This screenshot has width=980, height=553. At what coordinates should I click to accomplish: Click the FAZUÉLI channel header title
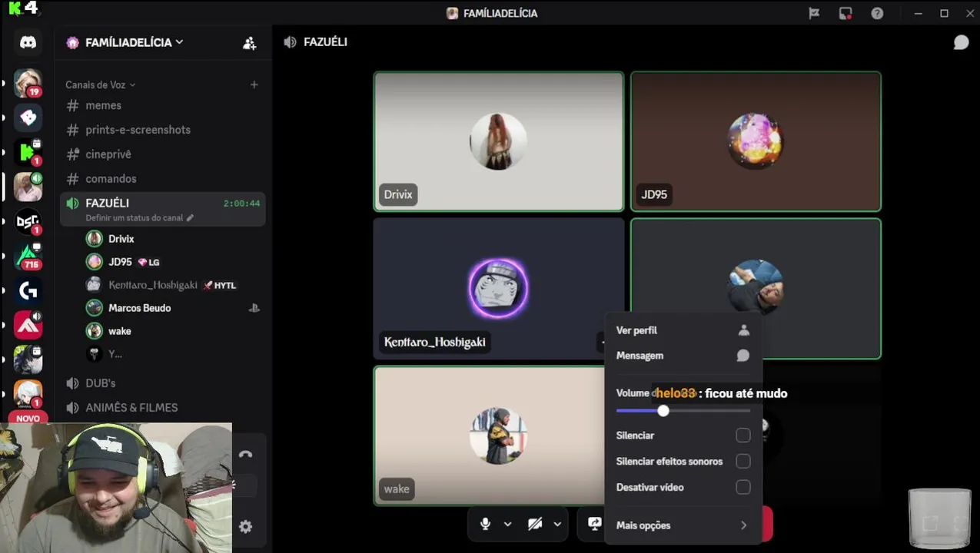(325, 42)
